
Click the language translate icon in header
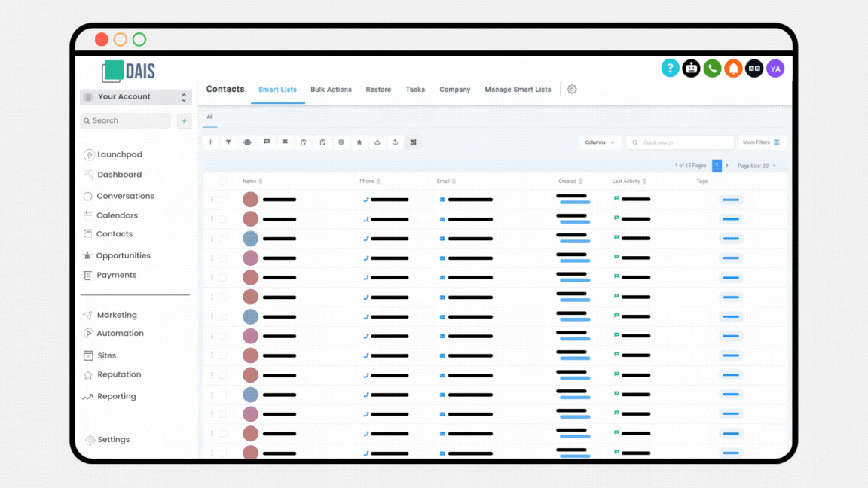754,69
